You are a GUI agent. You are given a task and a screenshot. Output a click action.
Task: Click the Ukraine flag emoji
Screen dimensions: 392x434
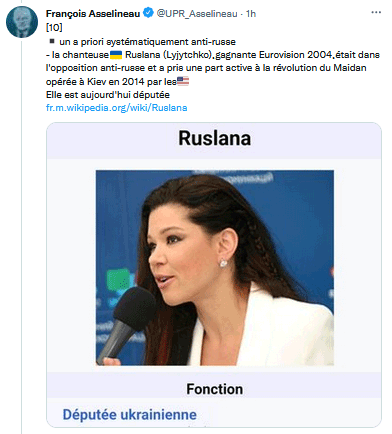(x=116, y=55)
